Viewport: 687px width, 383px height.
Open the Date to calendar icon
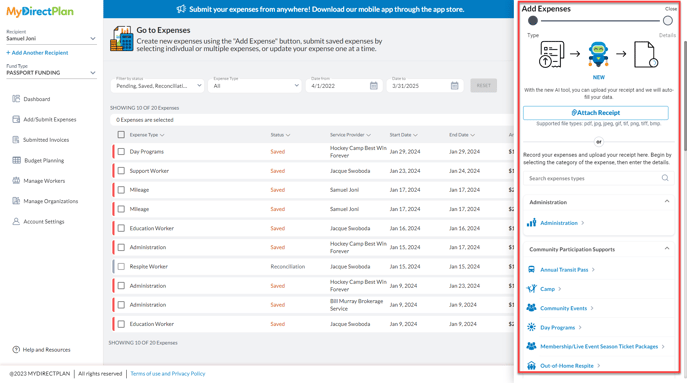[454, 85]
